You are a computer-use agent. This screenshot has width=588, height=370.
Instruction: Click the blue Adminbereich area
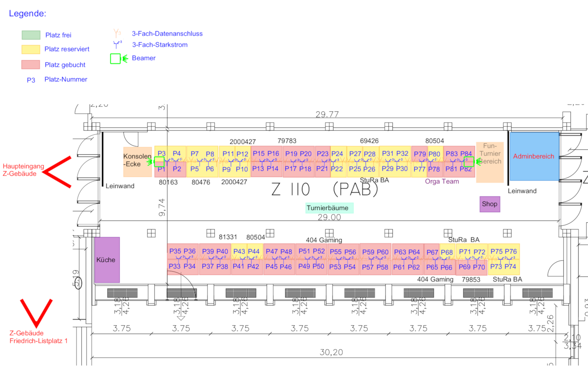534,156
